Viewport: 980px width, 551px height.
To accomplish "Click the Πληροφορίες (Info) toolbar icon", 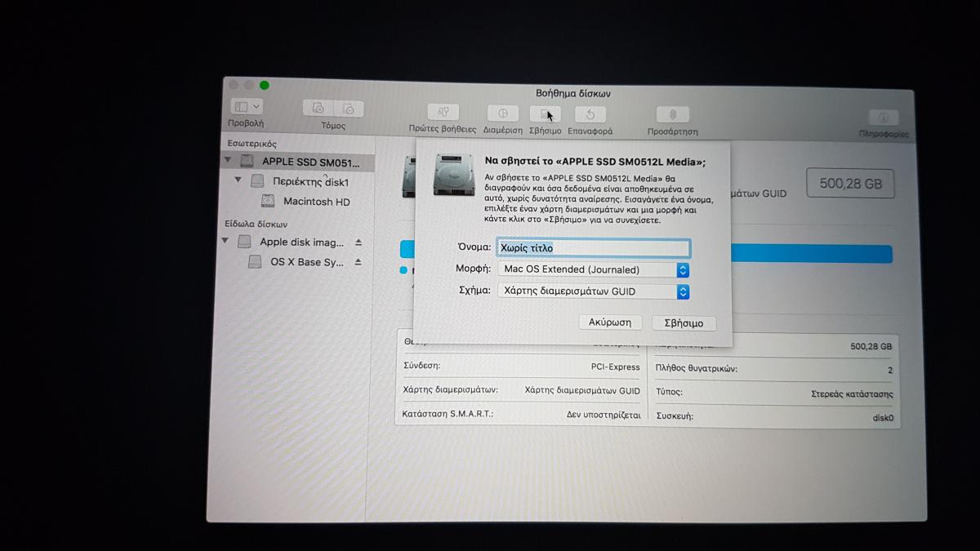I will pyautogui.click(x=884, y=118).
